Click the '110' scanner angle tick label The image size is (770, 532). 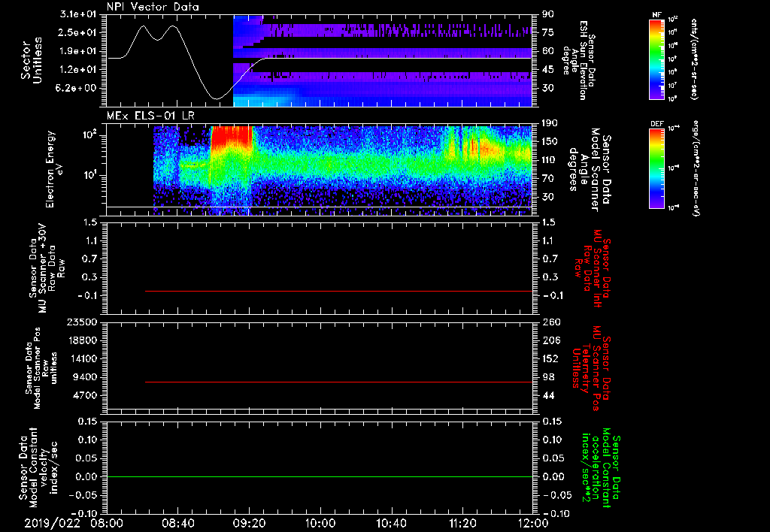click(x=550, y=160)
